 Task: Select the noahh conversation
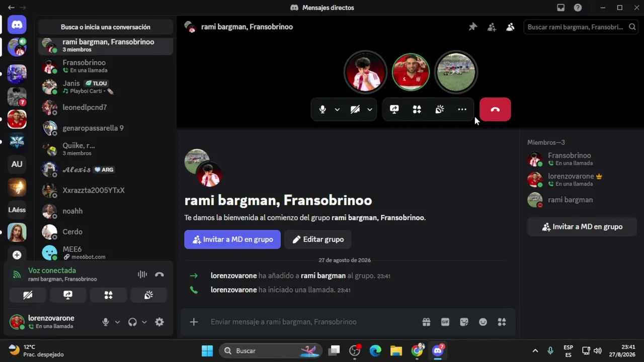(106, 211)
